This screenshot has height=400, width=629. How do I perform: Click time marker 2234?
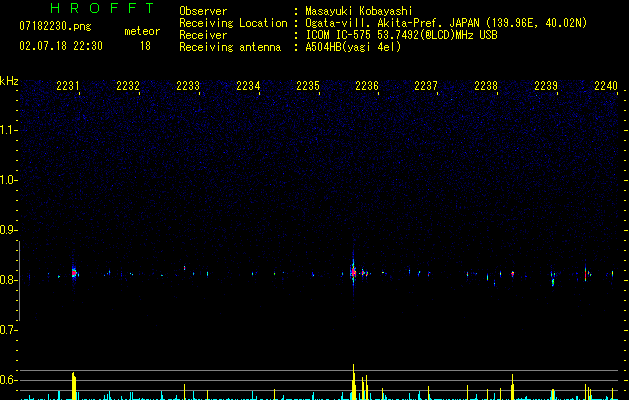click(248, 86)
